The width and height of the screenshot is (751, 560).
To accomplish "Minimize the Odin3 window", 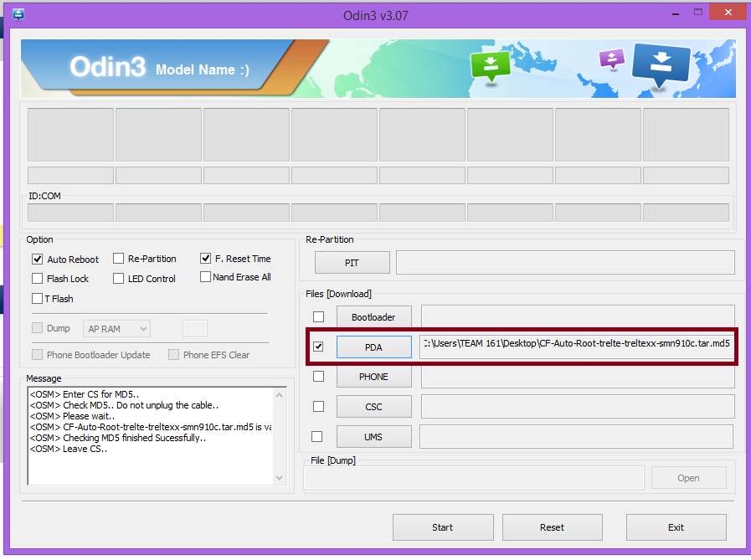I will [676, 14].
